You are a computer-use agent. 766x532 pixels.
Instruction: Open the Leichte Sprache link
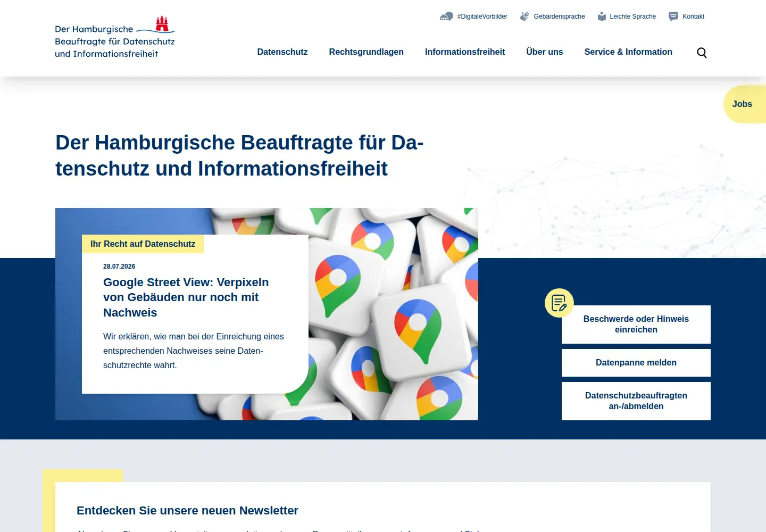point(633,16)
